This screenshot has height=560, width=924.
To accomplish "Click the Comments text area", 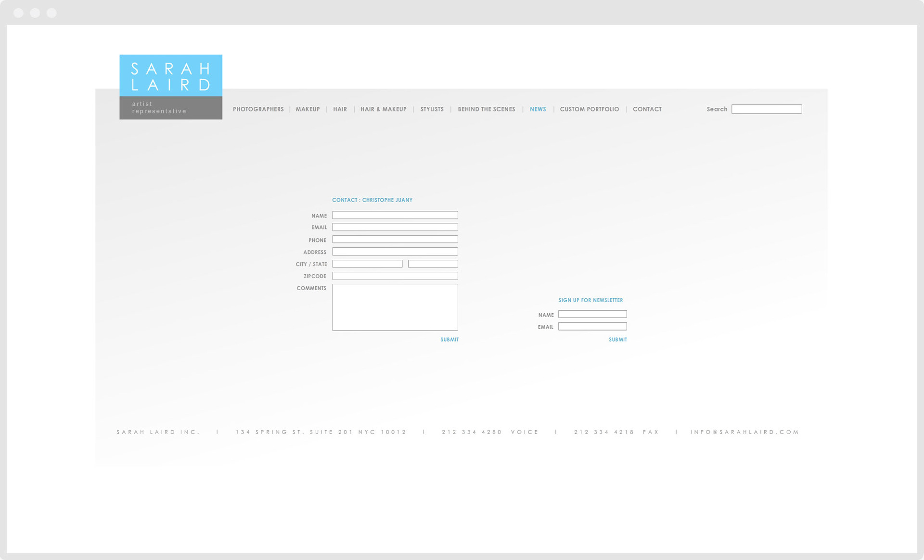I will [395, 307].
